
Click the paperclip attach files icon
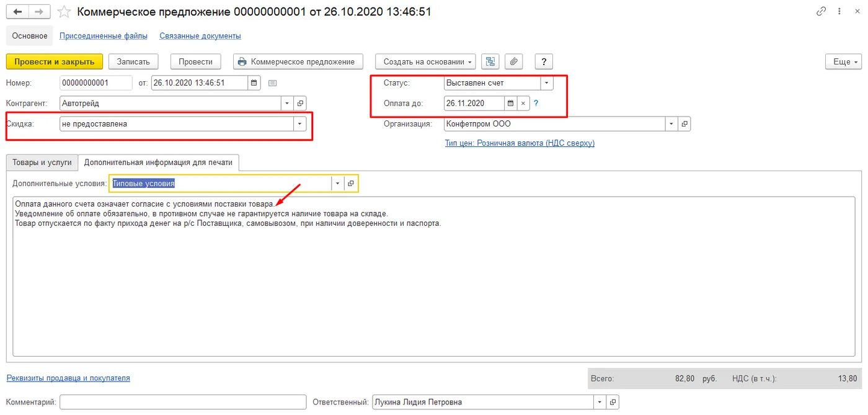click(x=515, y=61)
